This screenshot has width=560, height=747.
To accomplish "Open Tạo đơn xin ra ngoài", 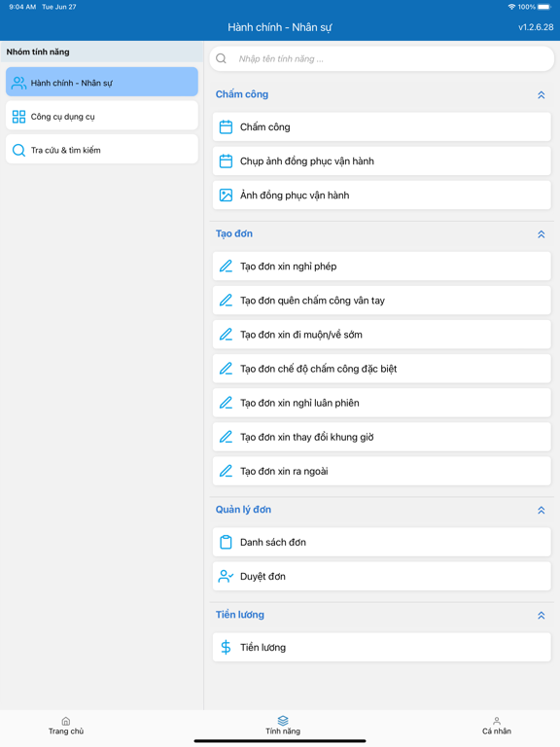I will coord(381,471).
